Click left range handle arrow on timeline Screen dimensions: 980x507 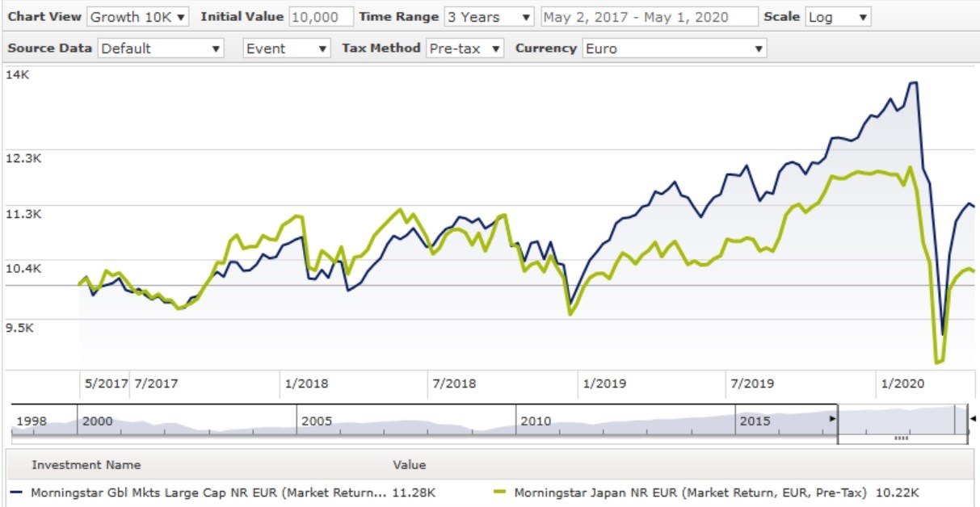832,419
